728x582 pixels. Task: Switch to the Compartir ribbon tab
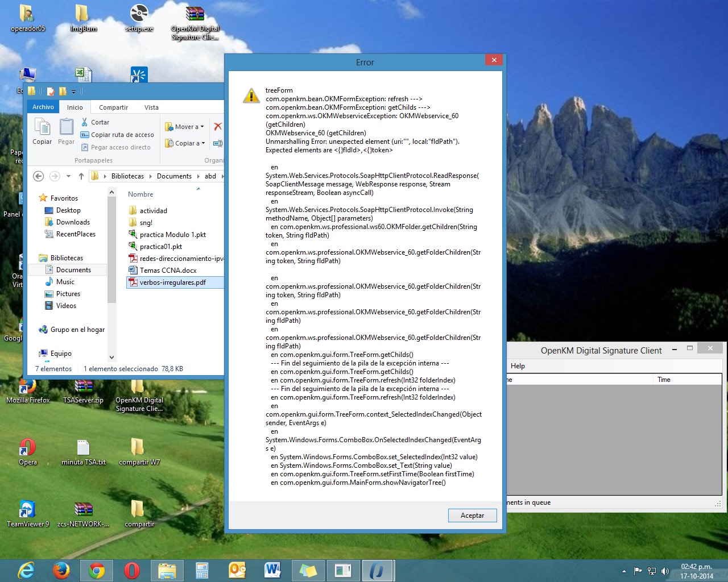[113, 107]
